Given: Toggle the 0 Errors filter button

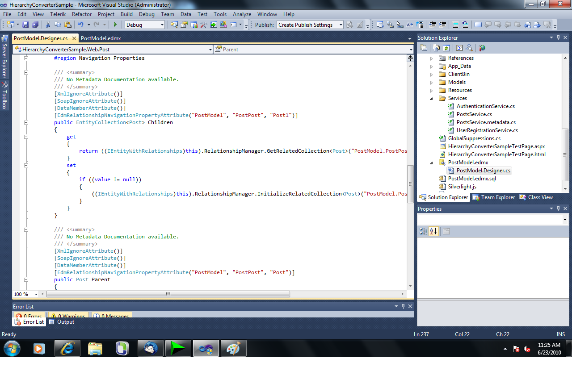Looking at the screenshot, I should click(x=30, y=316).
